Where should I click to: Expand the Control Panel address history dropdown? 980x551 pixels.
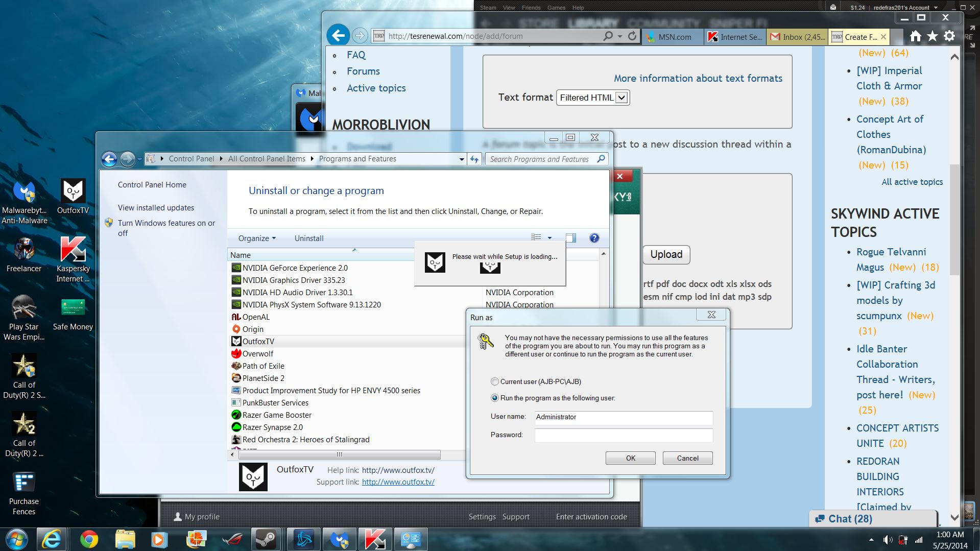(462, 159)
